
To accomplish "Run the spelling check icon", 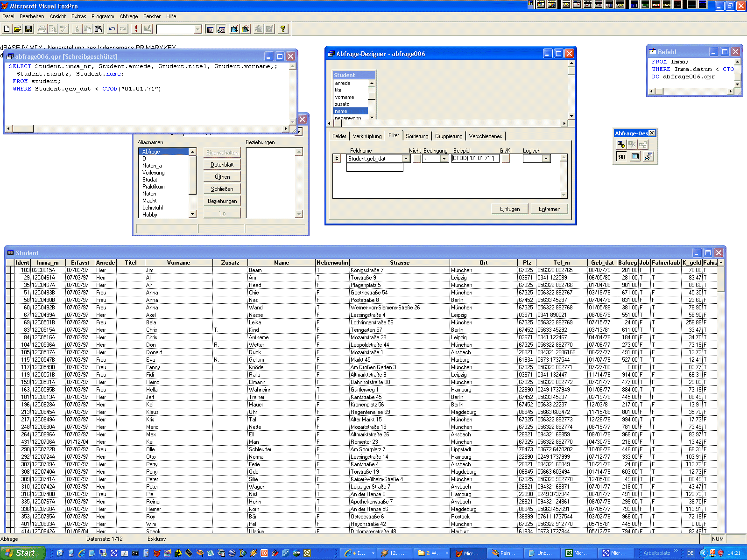I will (x=63, y=29).
